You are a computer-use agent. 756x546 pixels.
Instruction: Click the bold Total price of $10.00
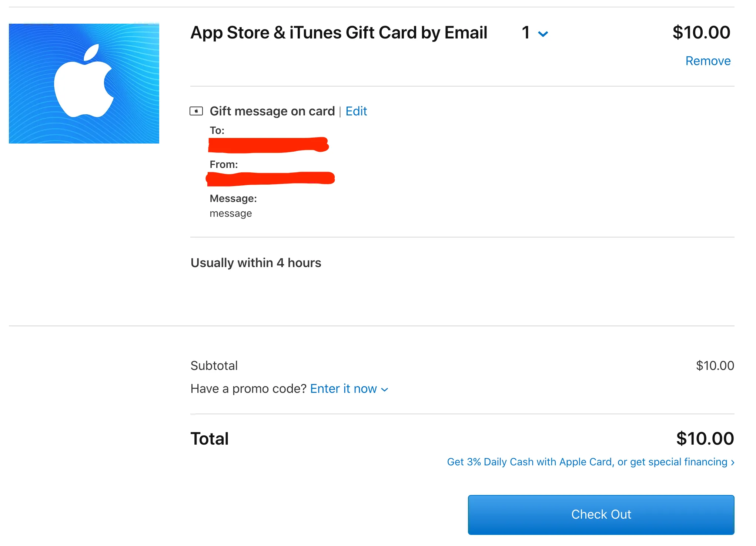705,439
